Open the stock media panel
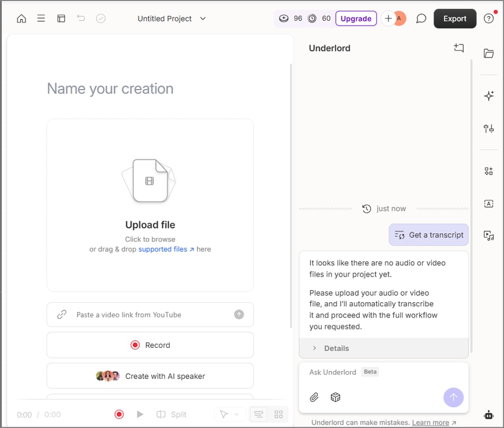 pyautogui.click(x=488, y=236)
